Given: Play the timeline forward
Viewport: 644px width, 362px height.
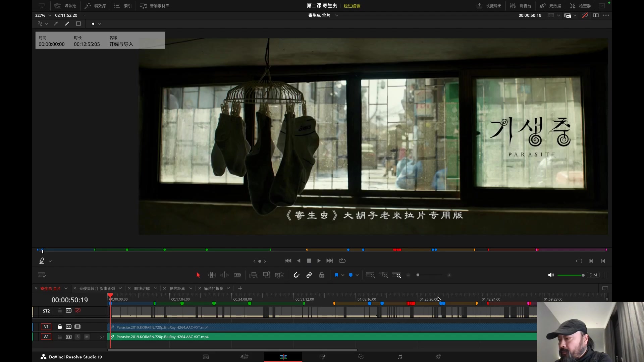Looking at the screenshot, I should 319,261.
